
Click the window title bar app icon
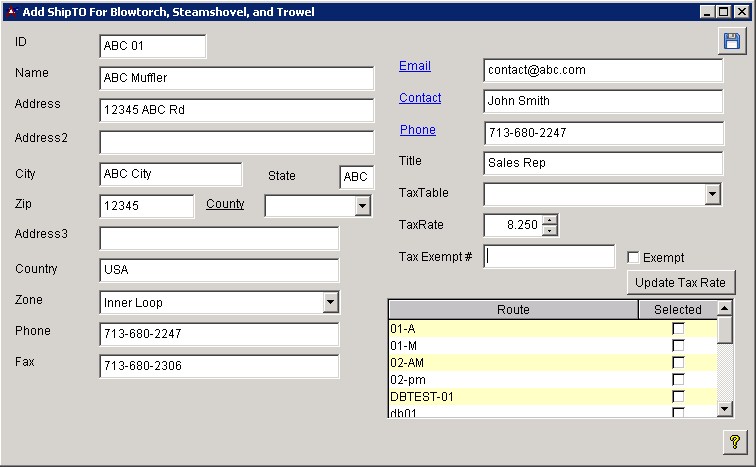pos(11,12)
